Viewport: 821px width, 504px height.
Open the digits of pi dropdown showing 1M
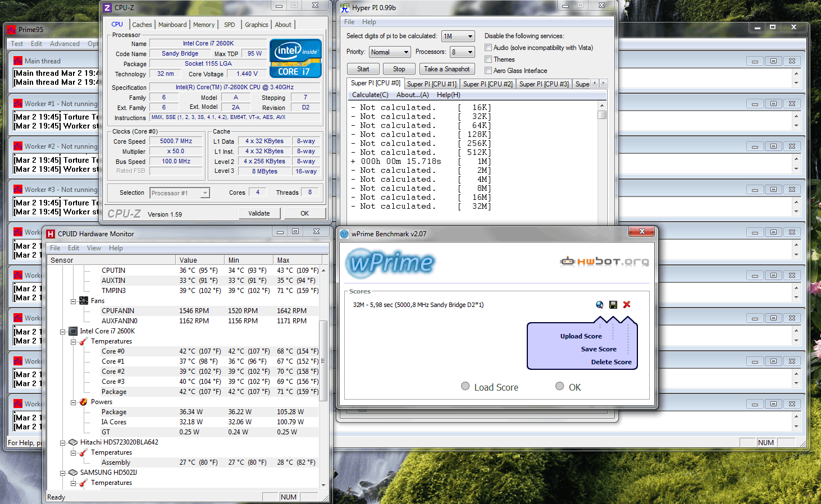pos(458,36)
